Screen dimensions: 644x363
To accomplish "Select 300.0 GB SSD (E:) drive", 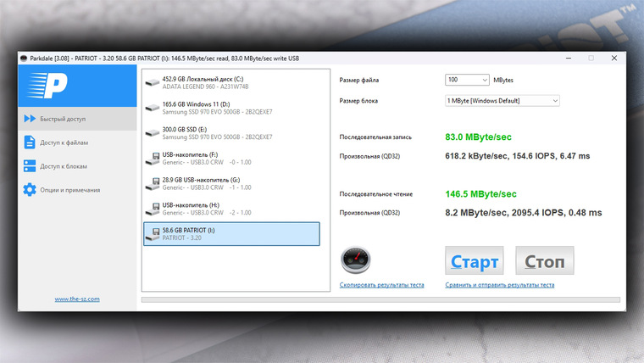I will point(231,133).
